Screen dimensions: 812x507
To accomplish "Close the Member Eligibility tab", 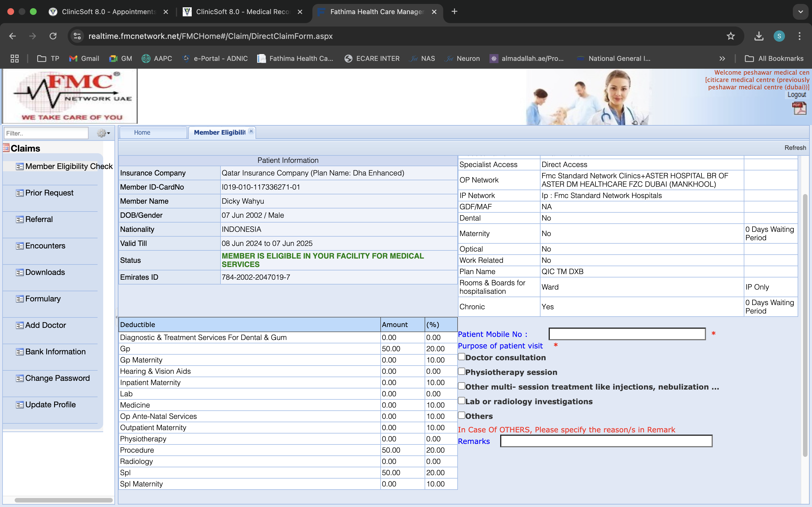I will tap(251, 132).
